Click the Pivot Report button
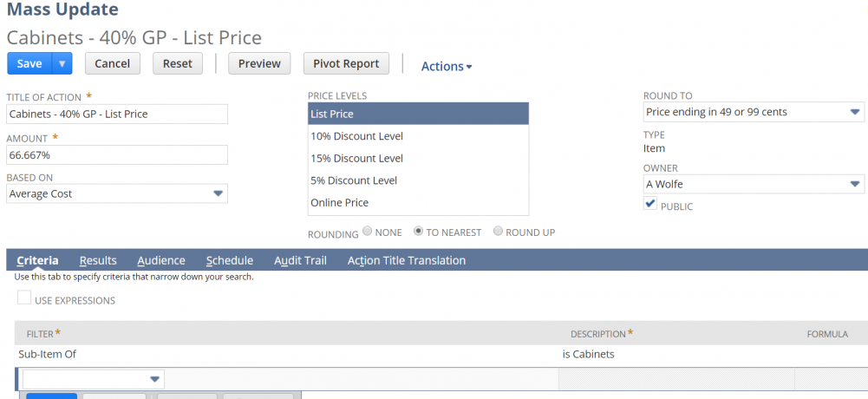Viewport: 868px width, 399px height. point(346,63)
